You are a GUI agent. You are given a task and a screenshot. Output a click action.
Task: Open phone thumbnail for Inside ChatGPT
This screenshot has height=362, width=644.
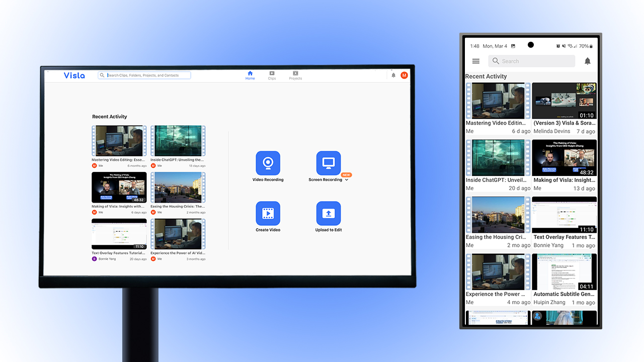click(498, 158)
